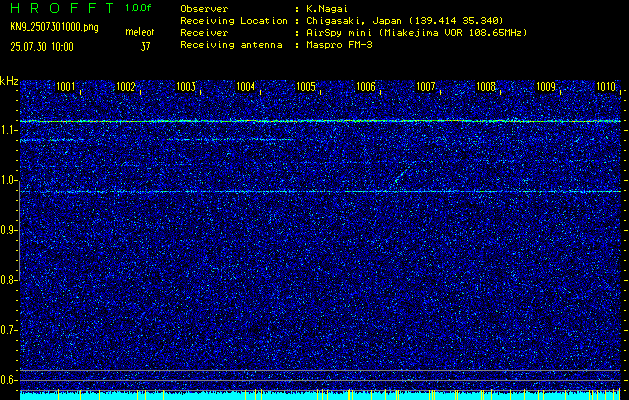Click the bright carrier line above 1.1 kHz
This screenshot has width=629, height=400.
click(x=320, y=121)
